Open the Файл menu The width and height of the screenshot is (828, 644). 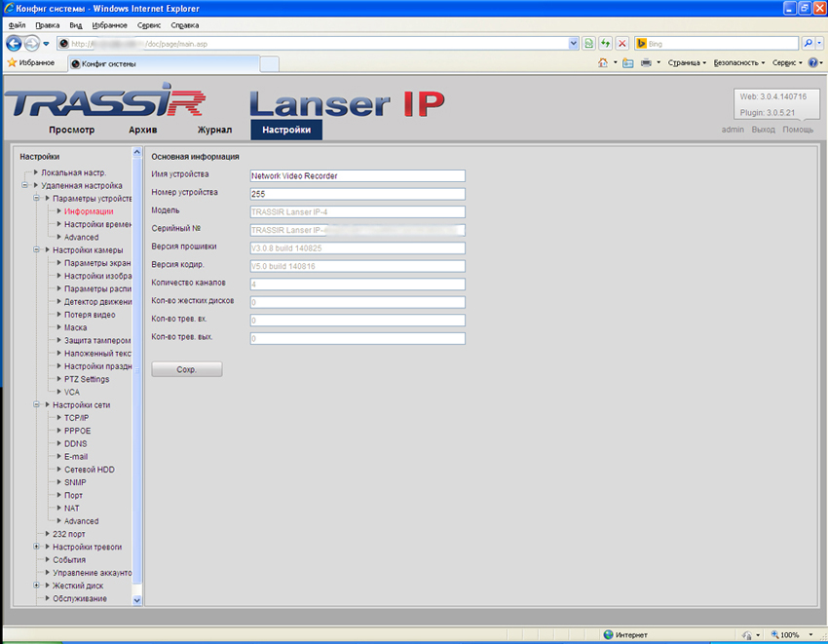pyautogui.click(x=17, y=25)
